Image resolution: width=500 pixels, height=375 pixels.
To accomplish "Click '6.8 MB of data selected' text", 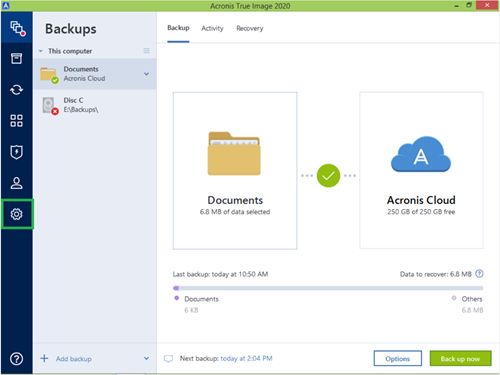I will tap(235, 212).
